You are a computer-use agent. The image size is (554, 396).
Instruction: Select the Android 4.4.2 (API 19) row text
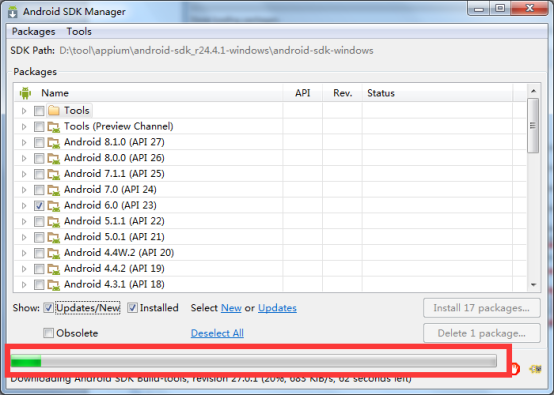114,268
